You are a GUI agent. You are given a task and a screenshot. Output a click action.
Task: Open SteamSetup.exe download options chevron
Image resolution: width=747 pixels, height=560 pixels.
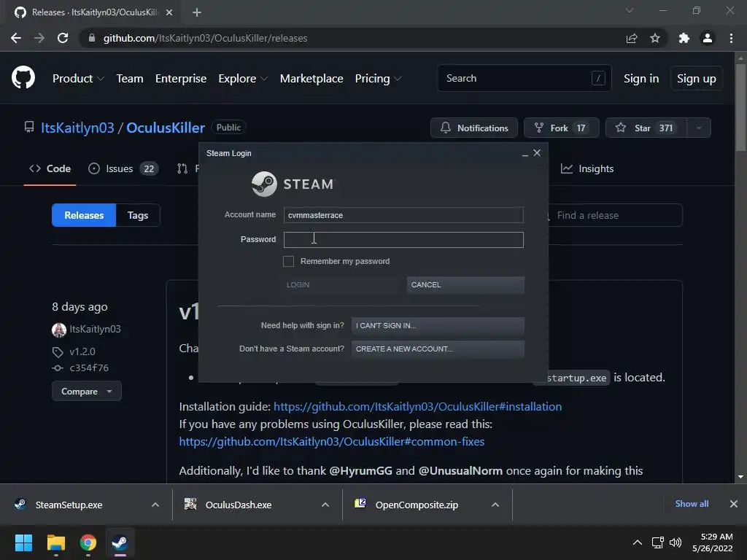(x=155, y=505)
